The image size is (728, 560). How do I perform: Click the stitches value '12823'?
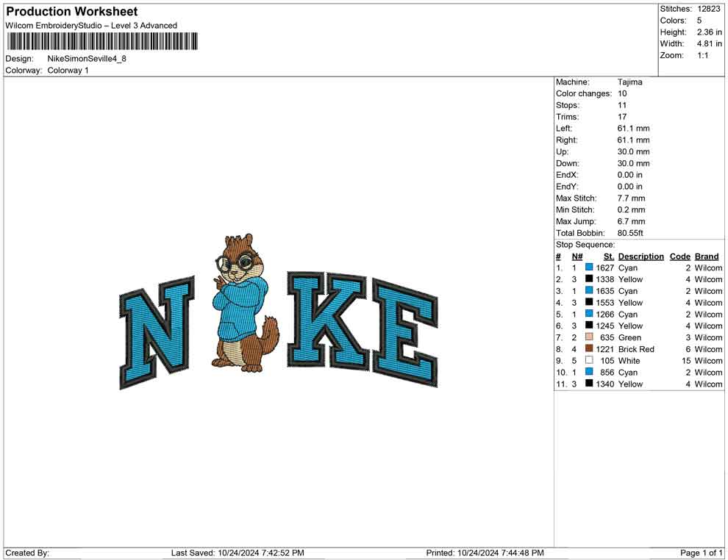coord(708,9)
